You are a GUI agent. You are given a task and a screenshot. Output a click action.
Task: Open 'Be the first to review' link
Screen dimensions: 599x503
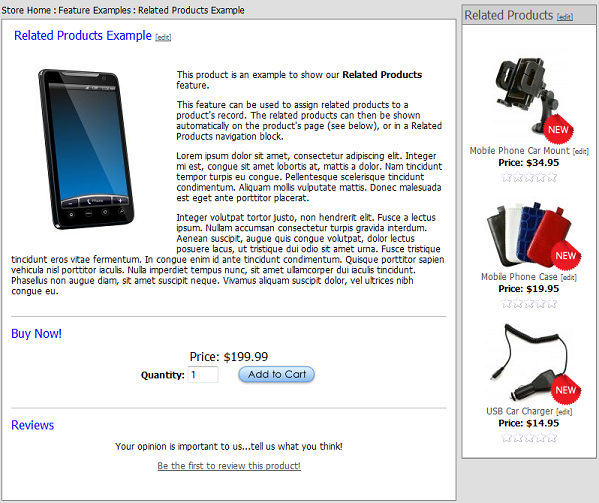tap(229, 466)
